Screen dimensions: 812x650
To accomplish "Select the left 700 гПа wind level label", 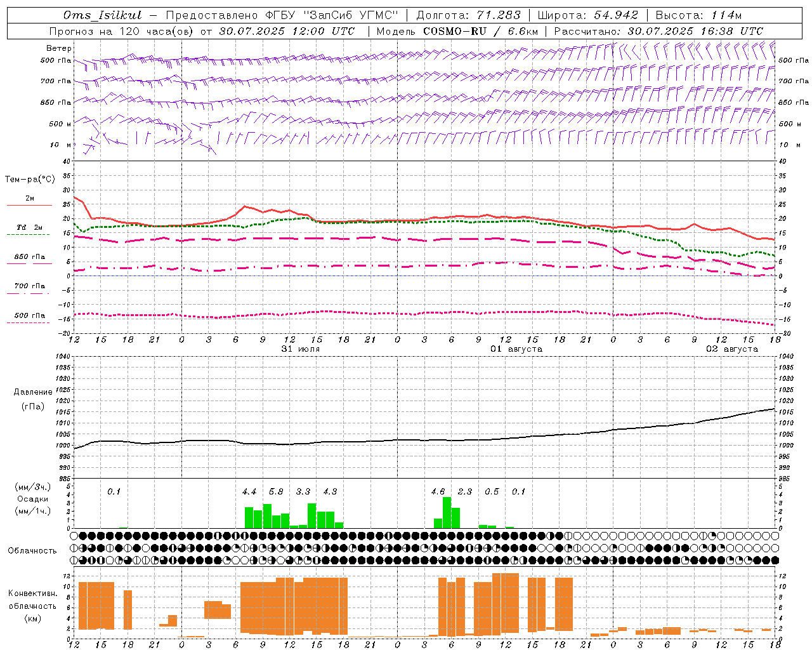I will click(x=56, y=81).
